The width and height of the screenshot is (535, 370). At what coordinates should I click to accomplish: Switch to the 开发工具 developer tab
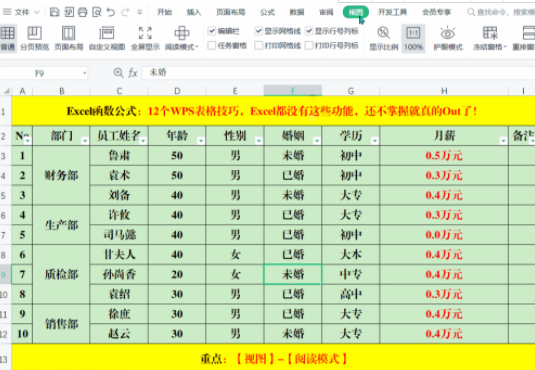pos(392,12)
